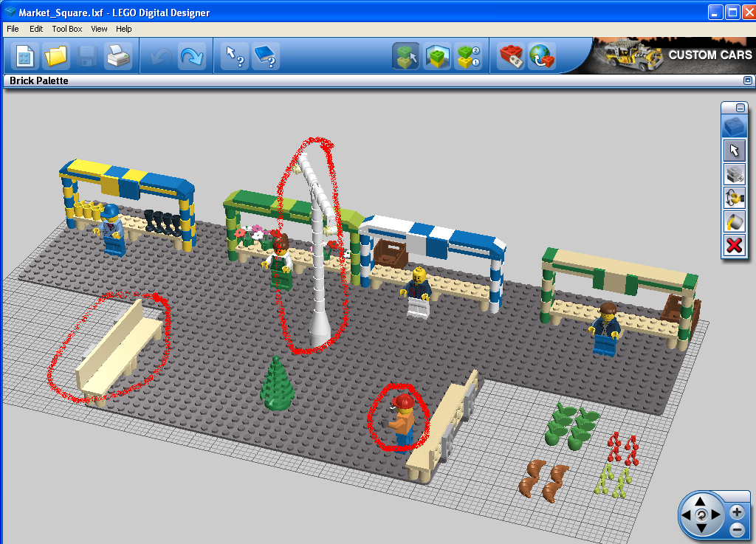This screenshot has width=756, height=544.
Task: Open the View menu
Action: pyautogui.click(x=99, y=29)
